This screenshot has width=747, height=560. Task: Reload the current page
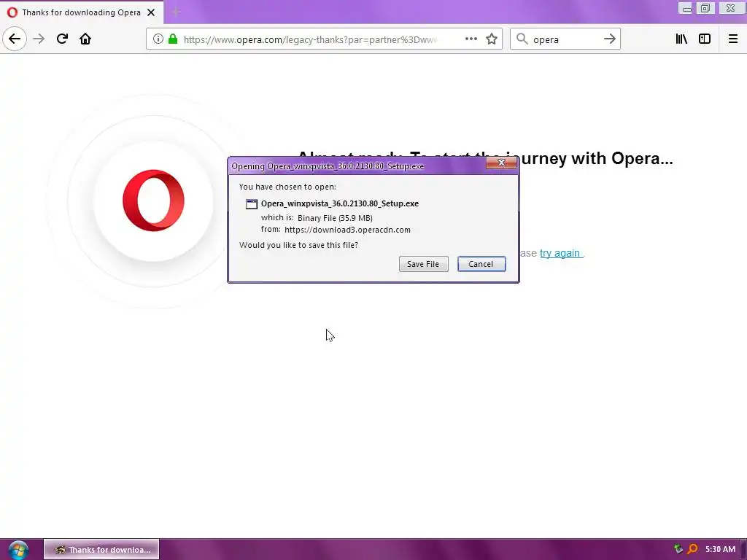click(62, 39)
